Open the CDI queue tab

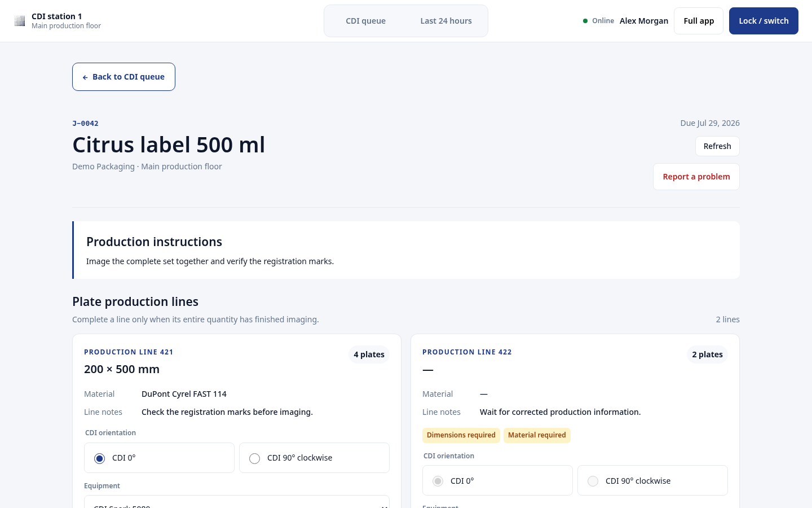pos(365,21)
